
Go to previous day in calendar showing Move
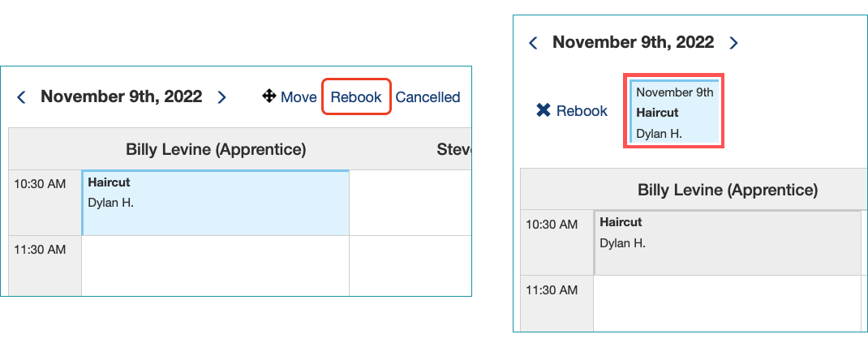[22, 97]
